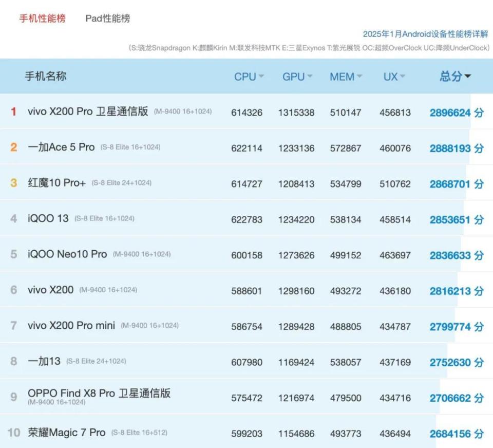The height and width of the screenshot is (448, 493).
Task: Open the 2025年1月Android设备性能榜详解 link
Action: [x=426, y=34]
